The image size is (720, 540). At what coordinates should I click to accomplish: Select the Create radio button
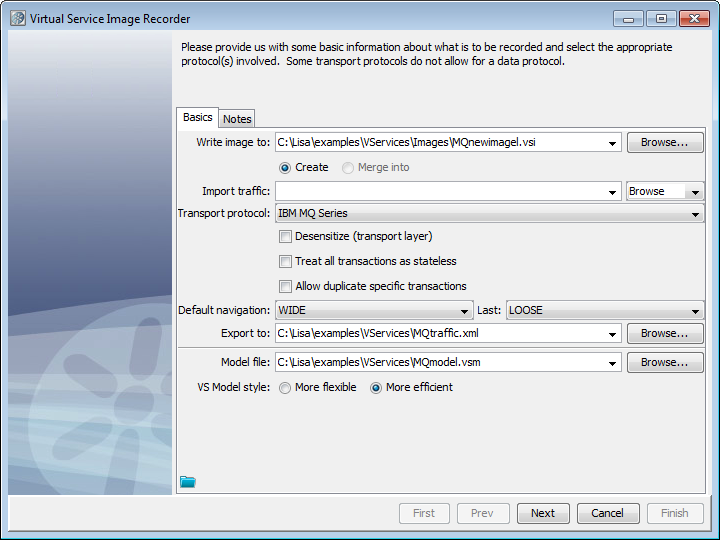pos(285,168)
